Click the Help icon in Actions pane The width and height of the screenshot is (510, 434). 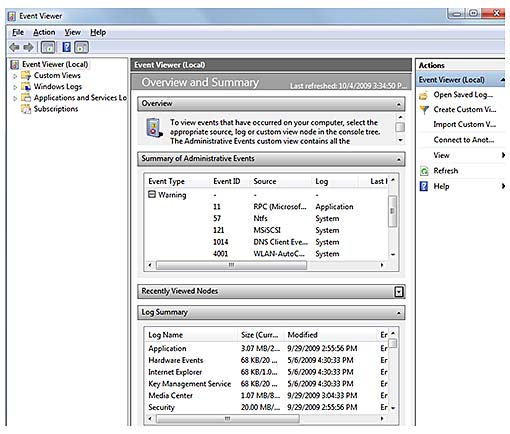point(424,186)
